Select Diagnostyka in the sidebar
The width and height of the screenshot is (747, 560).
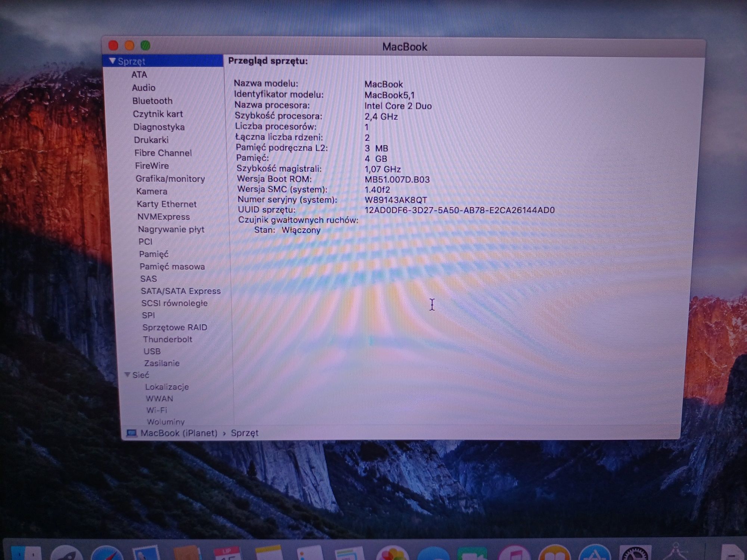(x=159, y=127)
